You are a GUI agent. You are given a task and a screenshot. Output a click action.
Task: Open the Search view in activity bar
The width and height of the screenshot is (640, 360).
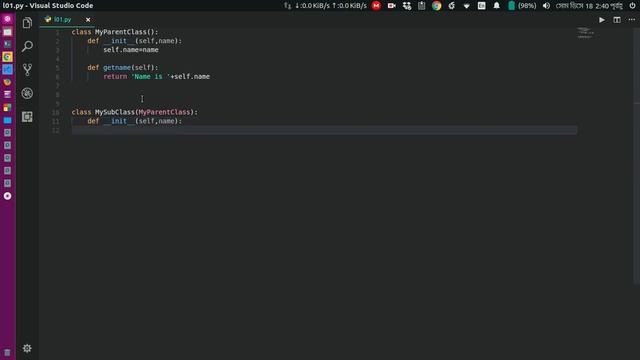pyautogui.click(x=27, y=46)
